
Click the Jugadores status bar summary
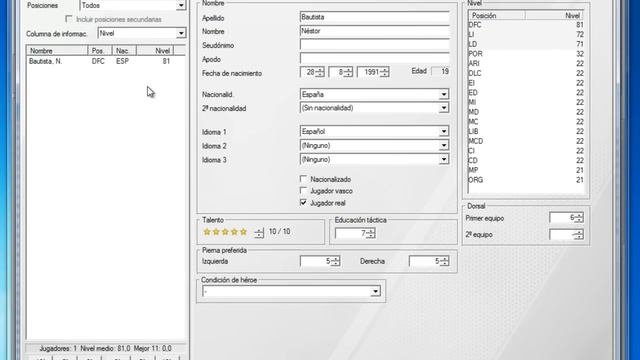pos(105,349)
